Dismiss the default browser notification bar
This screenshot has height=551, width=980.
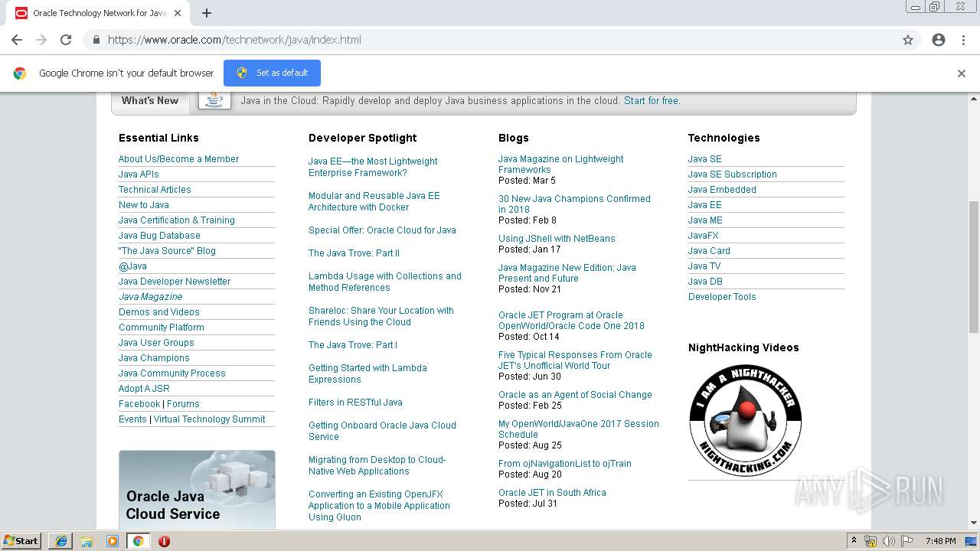coord(962,73)
